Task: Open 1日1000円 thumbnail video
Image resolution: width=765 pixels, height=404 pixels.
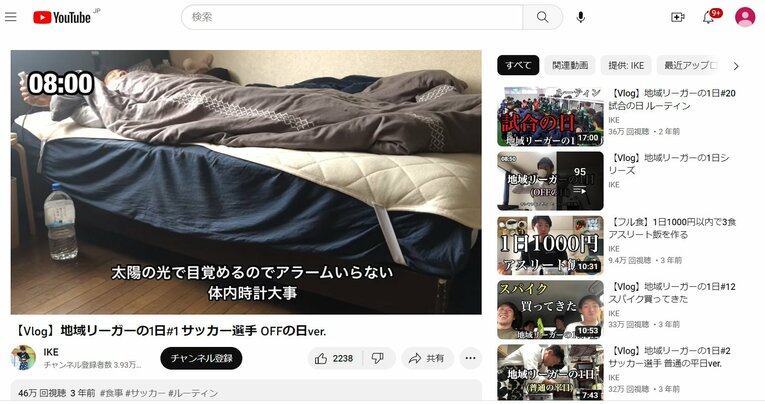Action: click(x=550, y=245)
